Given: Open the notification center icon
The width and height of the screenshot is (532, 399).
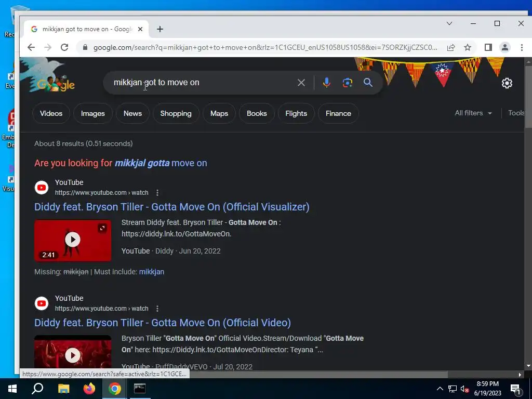Looking at the screenshot, I should (x=516, y=389).
